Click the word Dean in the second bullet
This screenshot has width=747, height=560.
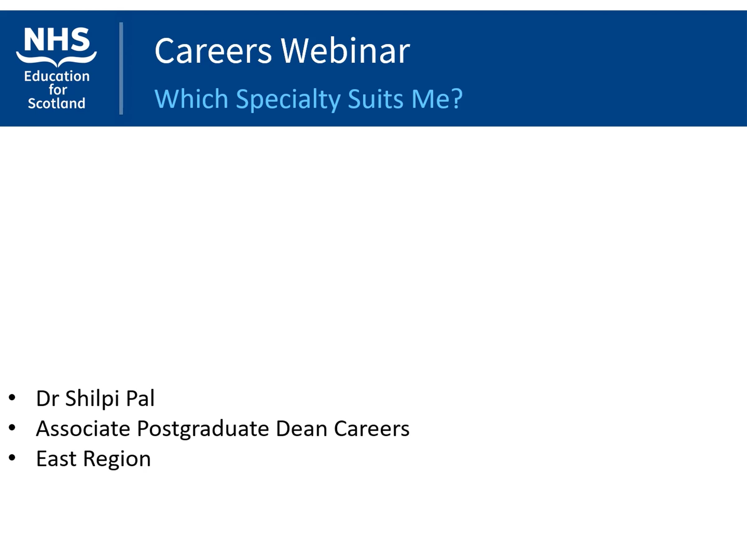point(302,428)
